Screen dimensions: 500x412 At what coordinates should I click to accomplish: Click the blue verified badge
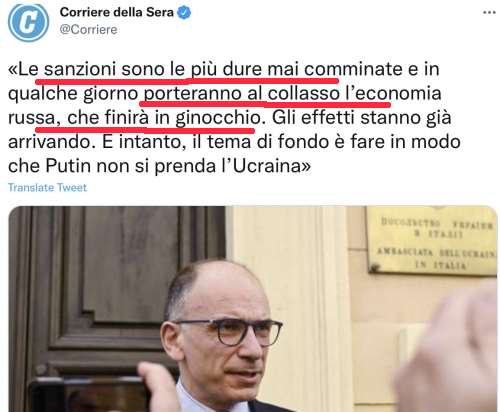click(184, 13)
